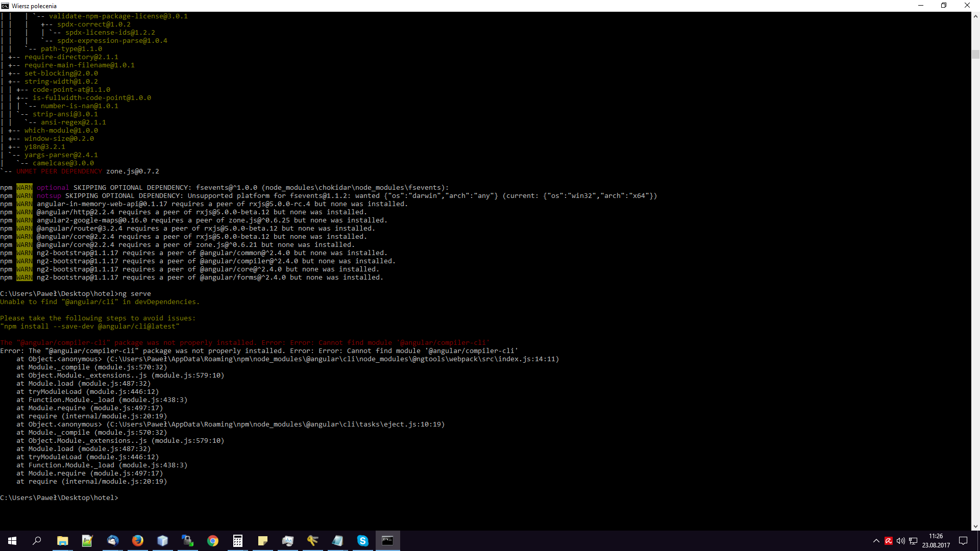
Task: Launch the KeePass password manager
Action: pos(312,540)
